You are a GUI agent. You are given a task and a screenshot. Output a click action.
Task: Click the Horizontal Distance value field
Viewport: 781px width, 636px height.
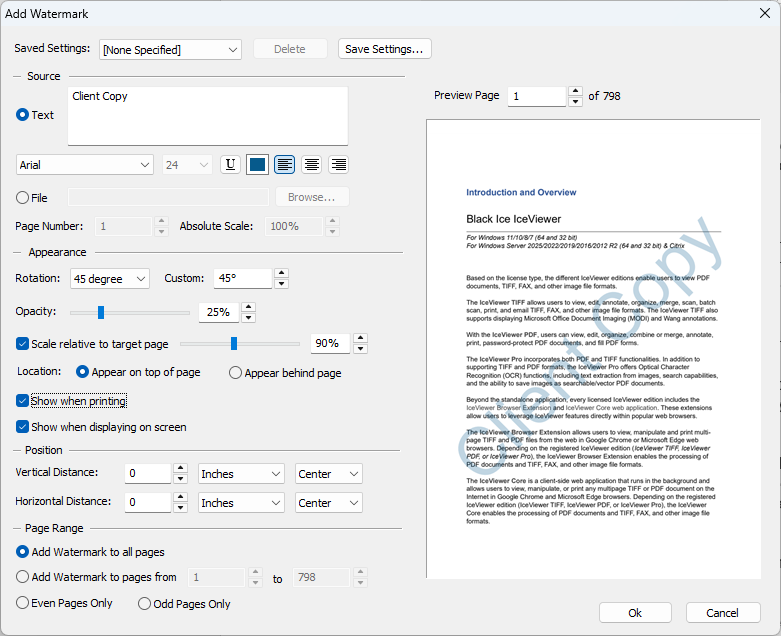(x=148, y=502)
